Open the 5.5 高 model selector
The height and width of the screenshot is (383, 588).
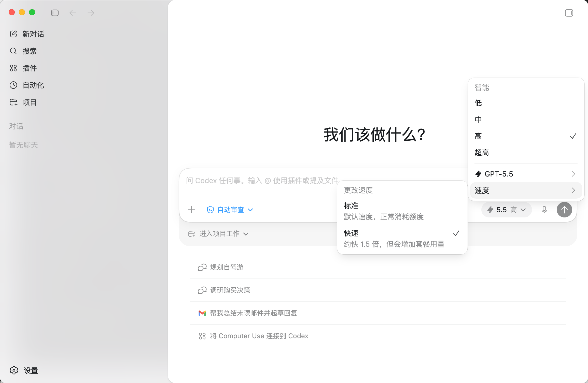[506, 210]
